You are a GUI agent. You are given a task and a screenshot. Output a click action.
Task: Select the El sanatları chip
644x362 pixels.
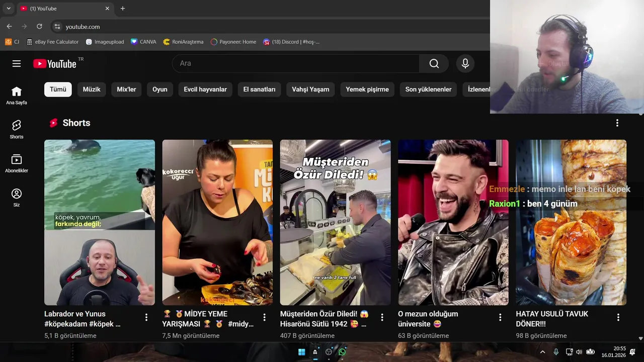[x=259, y=89]
